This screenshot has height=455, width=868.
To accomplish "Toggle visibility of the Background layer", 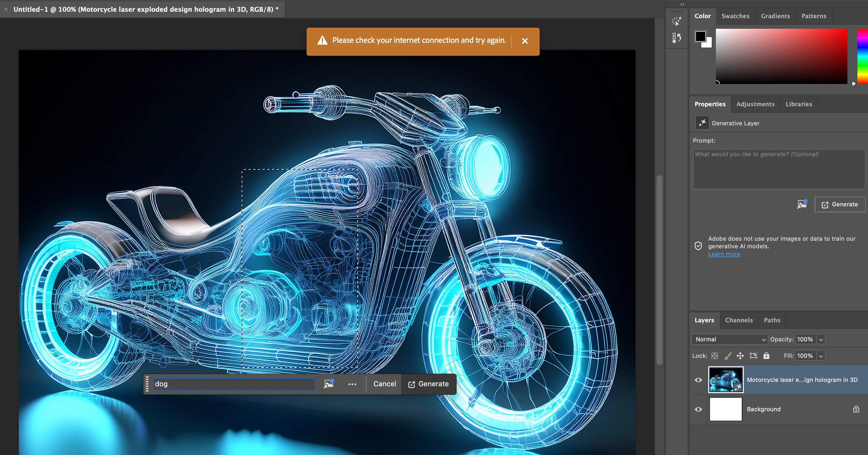I will coord(699,409).
